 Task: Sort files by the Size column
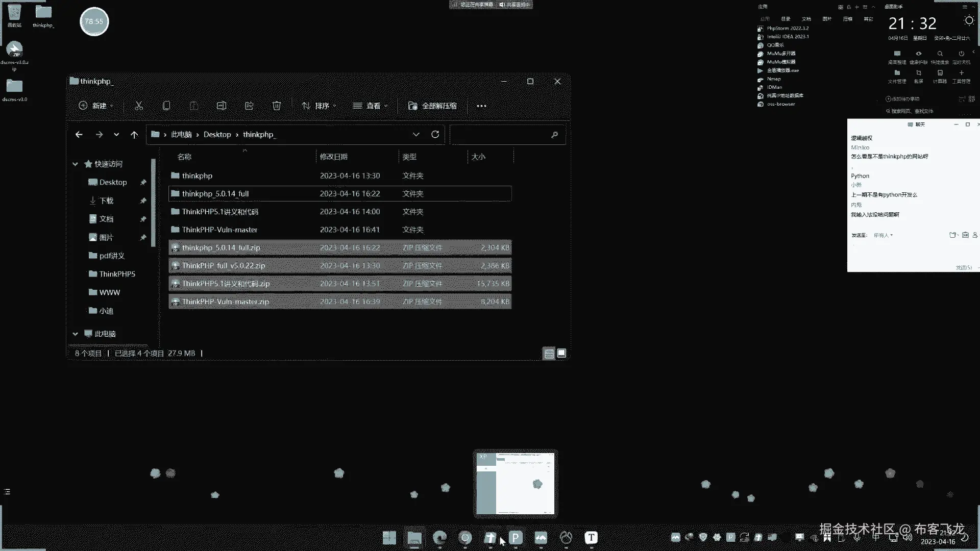(478, 157)
